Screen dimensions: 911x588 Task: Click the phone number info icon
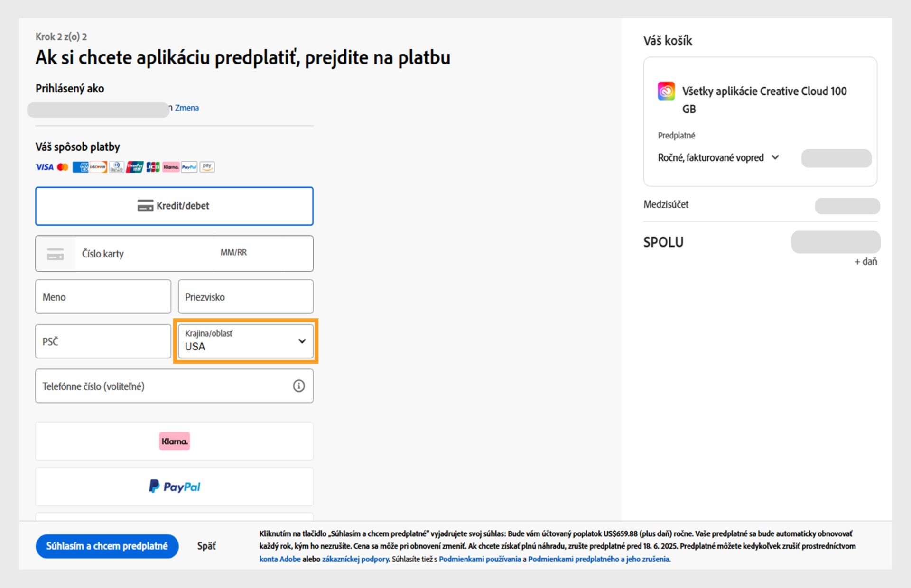(298, 386)
